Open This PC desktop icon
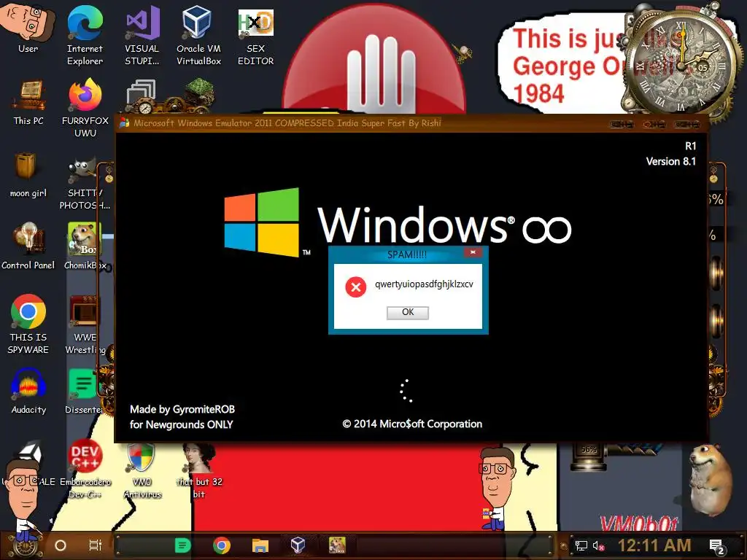This screenshot has height=560, width=747. coord(28,102)
